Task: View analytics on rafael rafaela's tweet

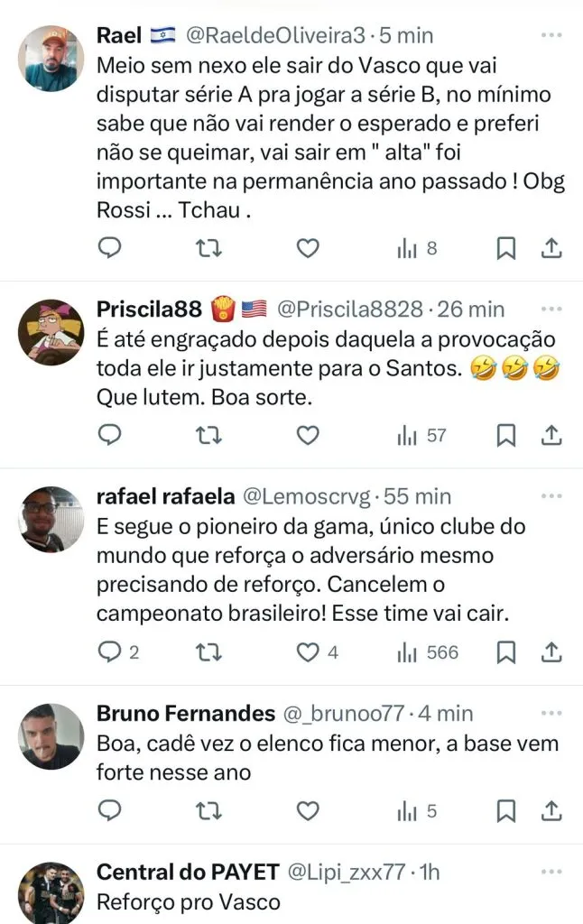Action: (x=428, y=651)
